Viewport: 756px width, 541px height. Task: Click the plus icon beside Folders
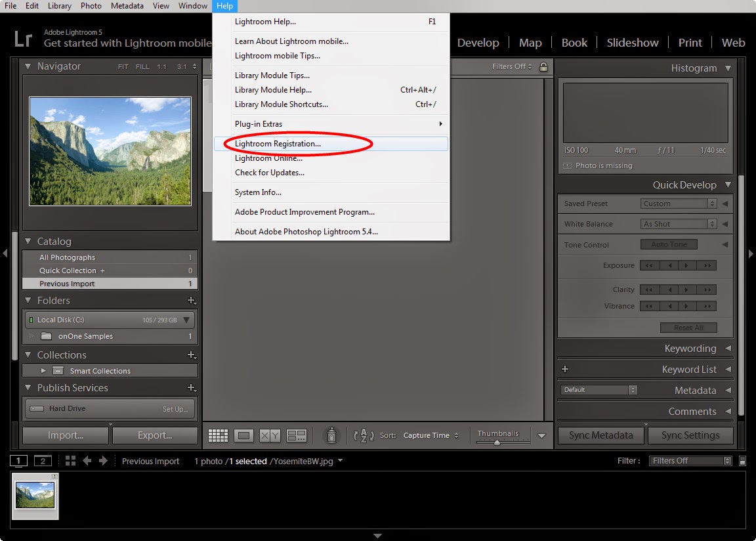coord(192,300)
